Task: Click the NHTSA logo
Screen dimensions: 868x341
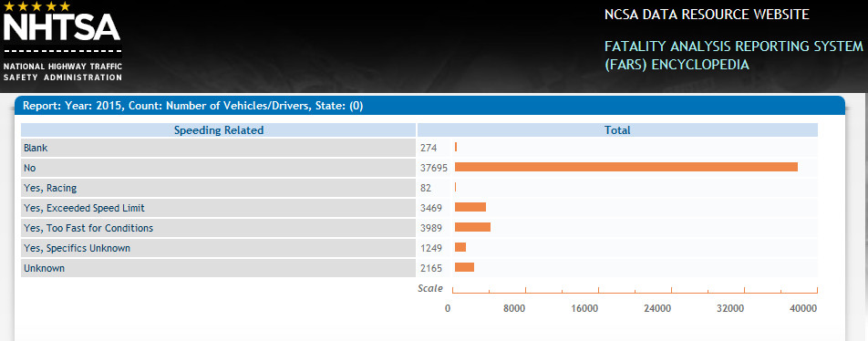Action: (62, 42)
